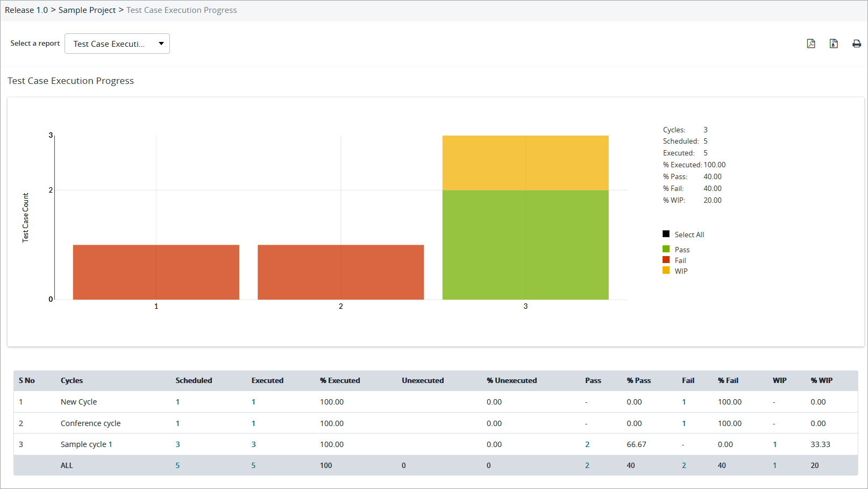Open Scheduled count 3 for Sample cycle 1
Screen dimensions: 868x489
coord(177,444)
